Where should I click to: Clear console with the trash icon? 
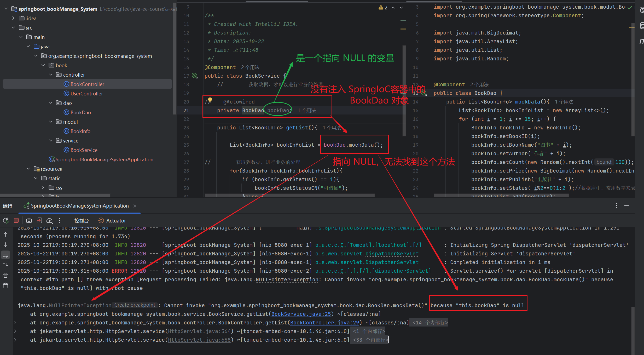[x=5, y=285]
